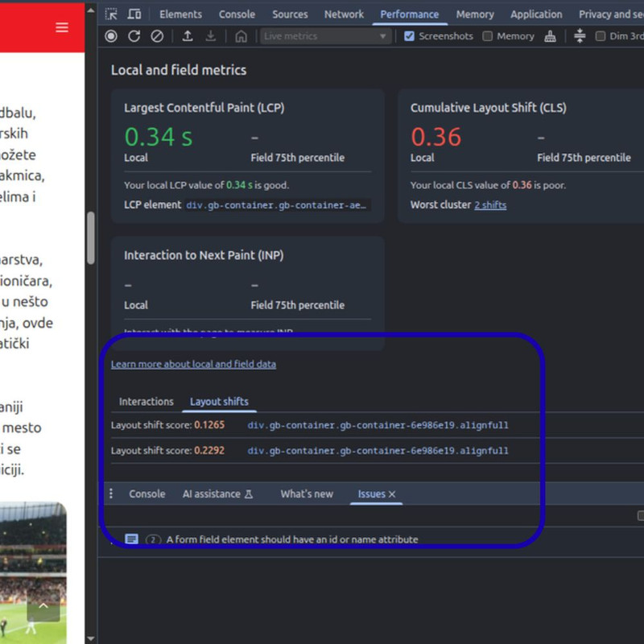Viewport: 644px width, 644px height.
Task: Enable the Dim 3rd parties checkbox
Action: point(600,36)
